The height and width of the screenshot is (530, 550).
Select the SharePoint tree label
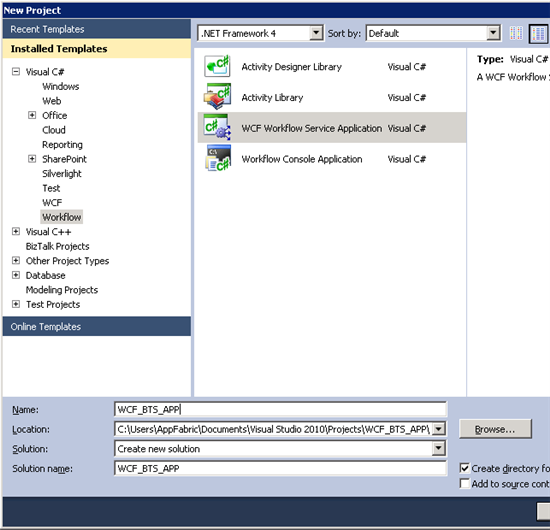click(x=64, y=159)
